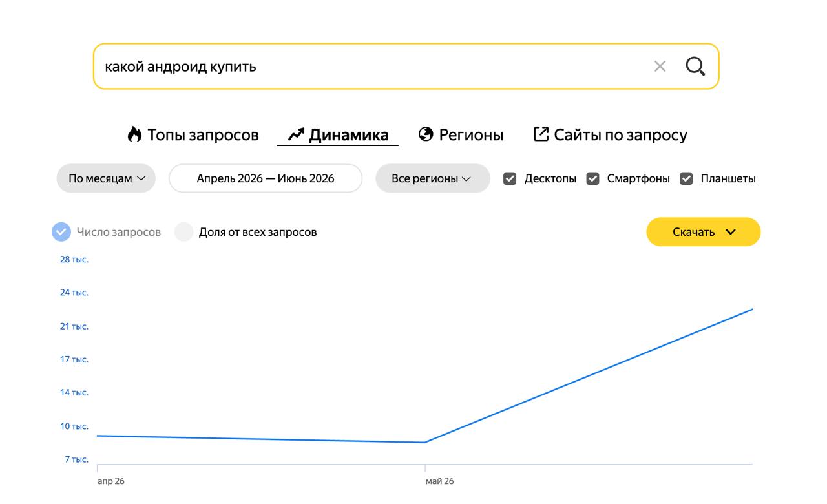The height and width of the screenshot is (504, 827).
Task: Click the external link icon of Сайты
Action: [x=541, y=134]
